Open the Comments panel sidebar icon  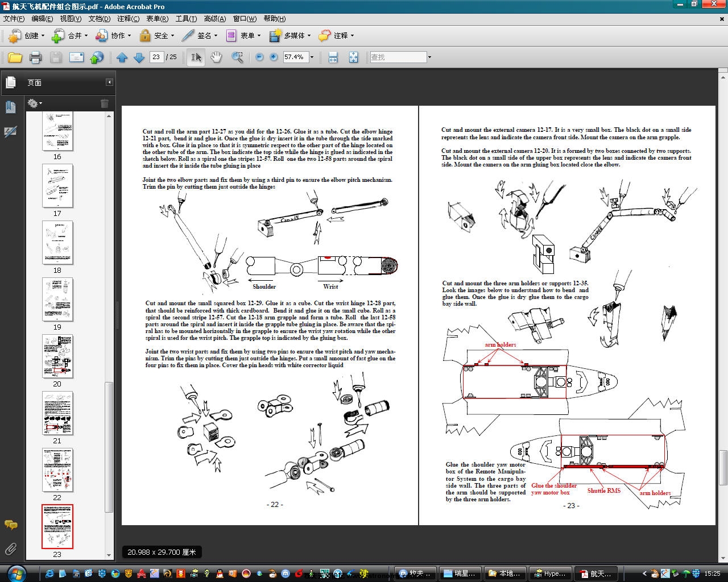11,525
